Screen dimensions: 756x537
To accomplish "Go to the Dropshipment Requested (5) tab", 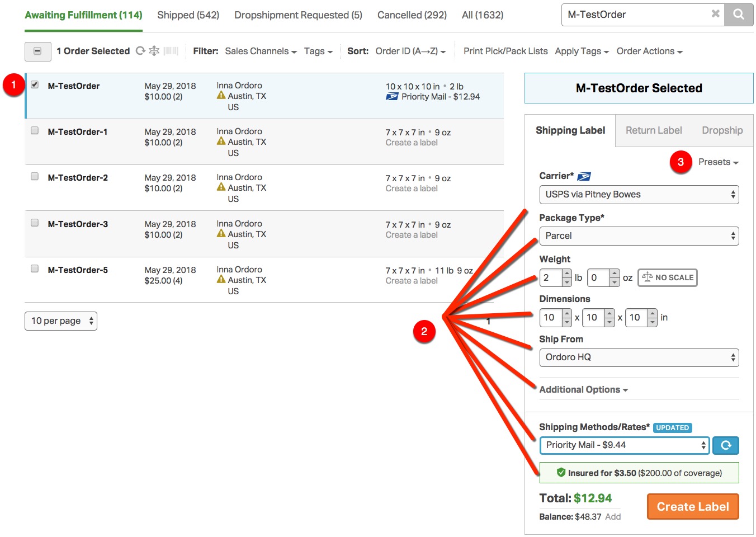I will (298, 15).
